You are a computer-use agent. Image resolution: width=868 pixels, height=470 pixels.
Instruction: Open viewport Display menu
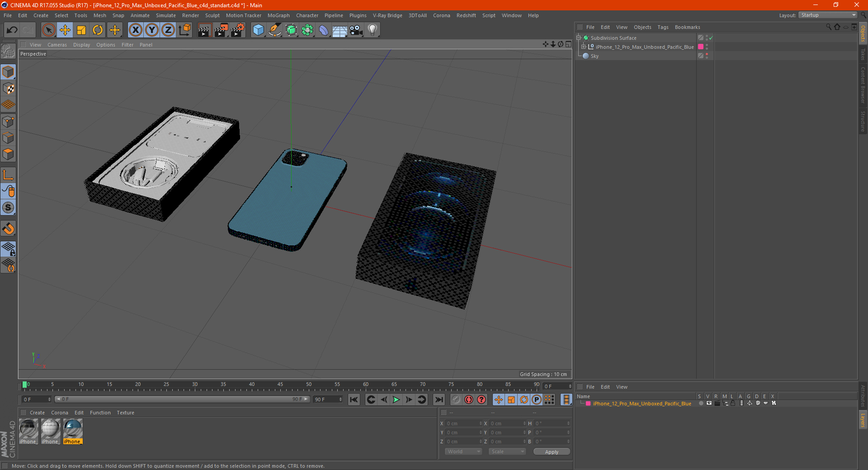(x=81, y=45)
